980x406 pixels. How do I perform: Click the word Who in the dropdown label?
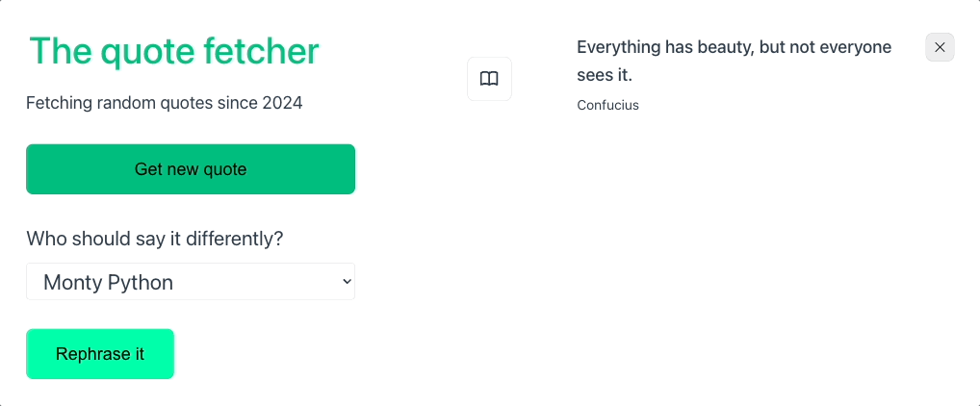(47, 239)
